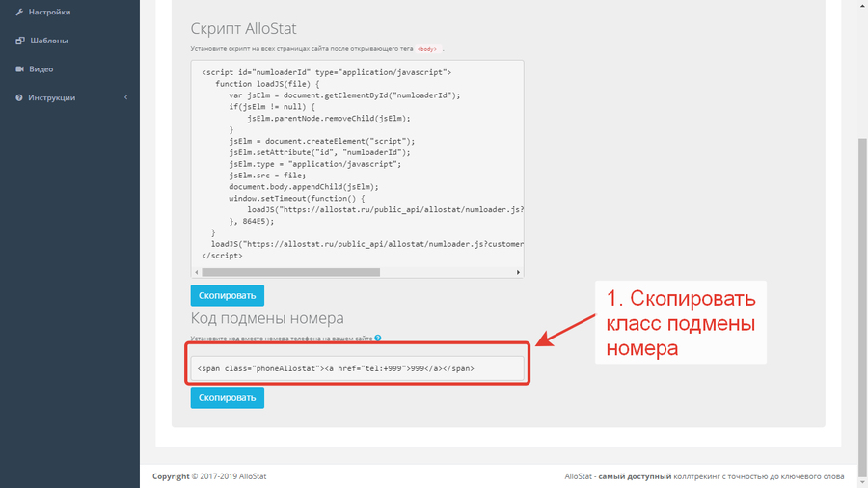Click the Код подмены номера heading
This screenshot has height=488, width=868.
(x=267, y=318)
